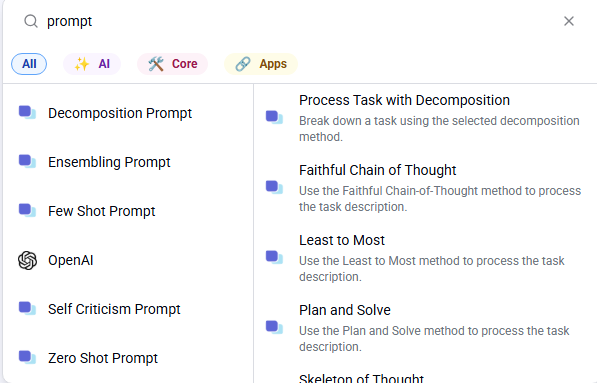Click the OpenAI logo icon
Image resolution: width=597 pixels, height=383 pixels.
point(27,260)
